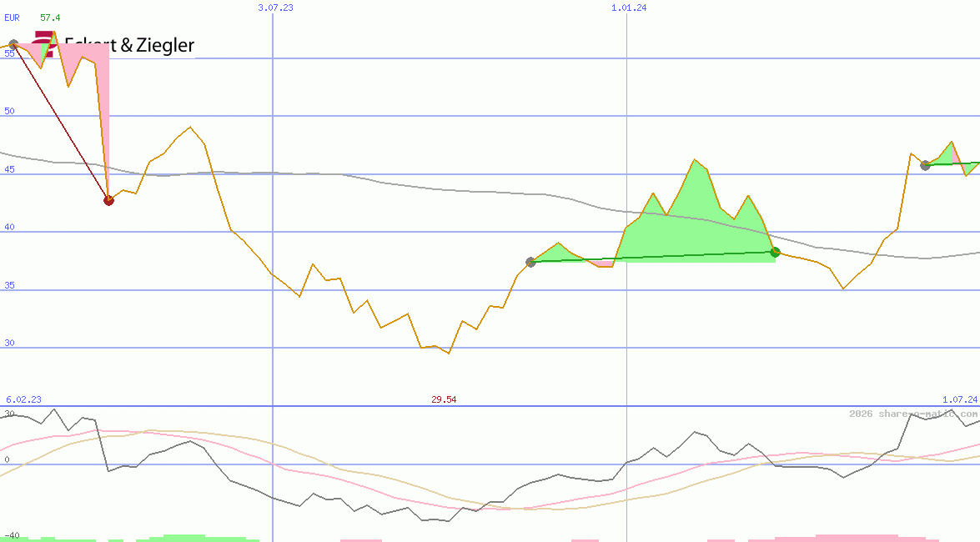980x542 pixels.
Task: Click the -40 indicator axis label
Action: click(x=12, y=535)
